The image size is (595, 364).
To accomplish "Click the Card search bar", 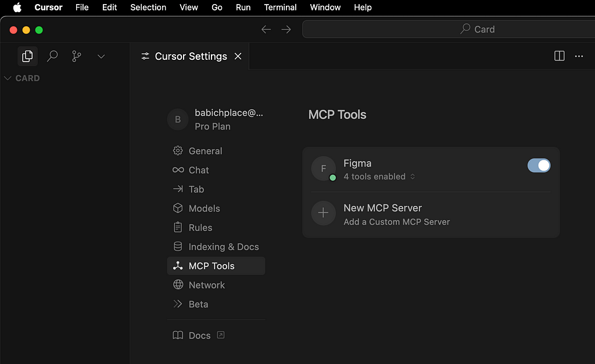I will point(449,29).
